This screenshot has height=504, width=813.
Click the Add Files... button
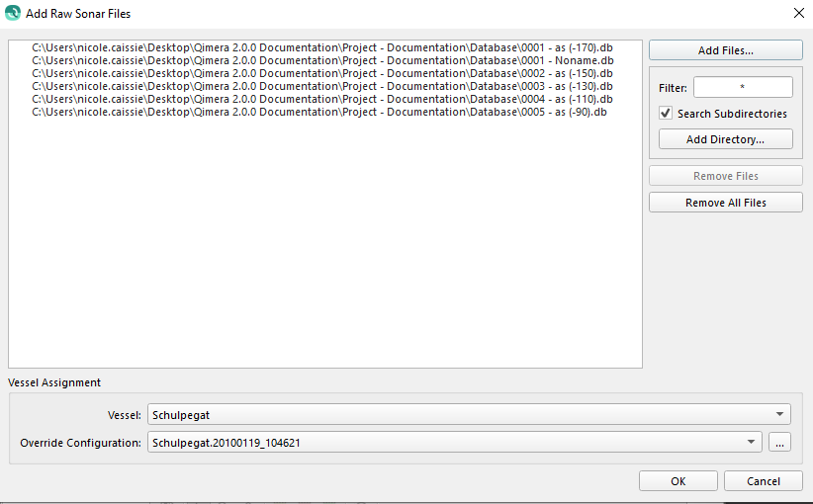click(725, 50)
